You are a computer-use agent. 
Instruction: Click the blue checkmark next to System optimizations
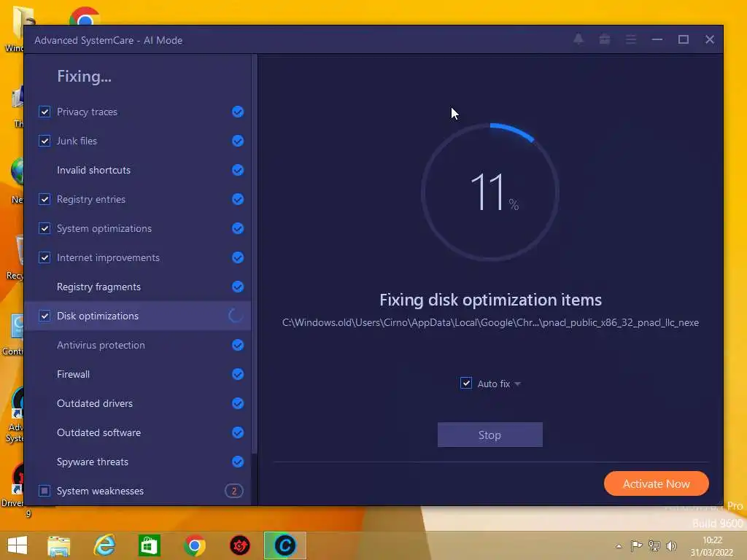tap(238, 228)
